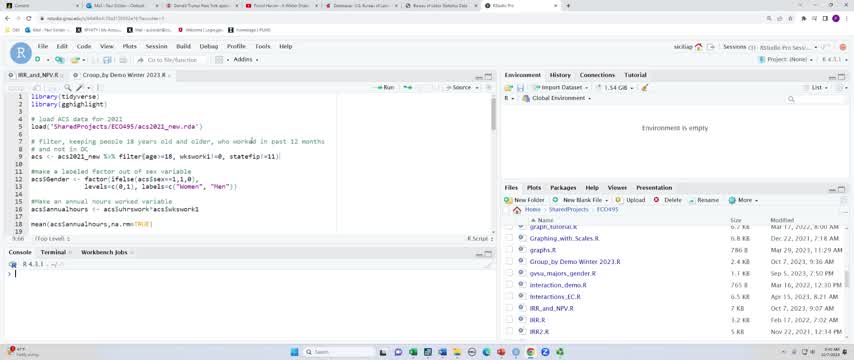This screenshot has width=854, height=360.
Task: Click the Delete button in Files pane
Action: pyautogui.click(x=668, y=200)
